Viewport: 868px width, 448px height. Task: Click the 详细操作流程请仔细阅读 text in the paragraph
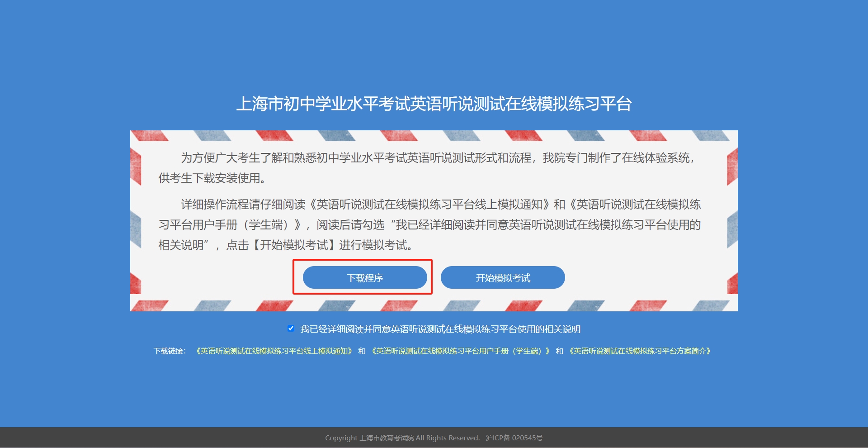243,205
